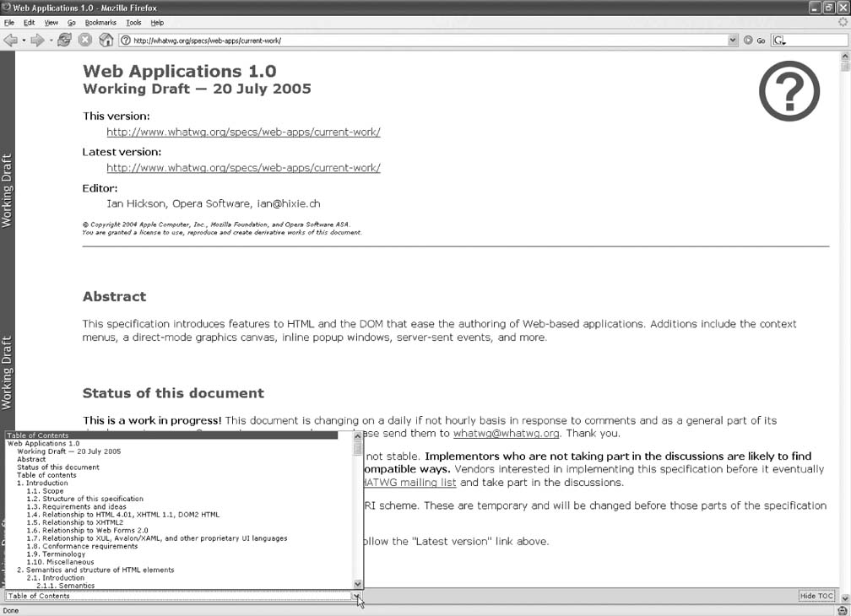Open the View menu

[51, 23]
